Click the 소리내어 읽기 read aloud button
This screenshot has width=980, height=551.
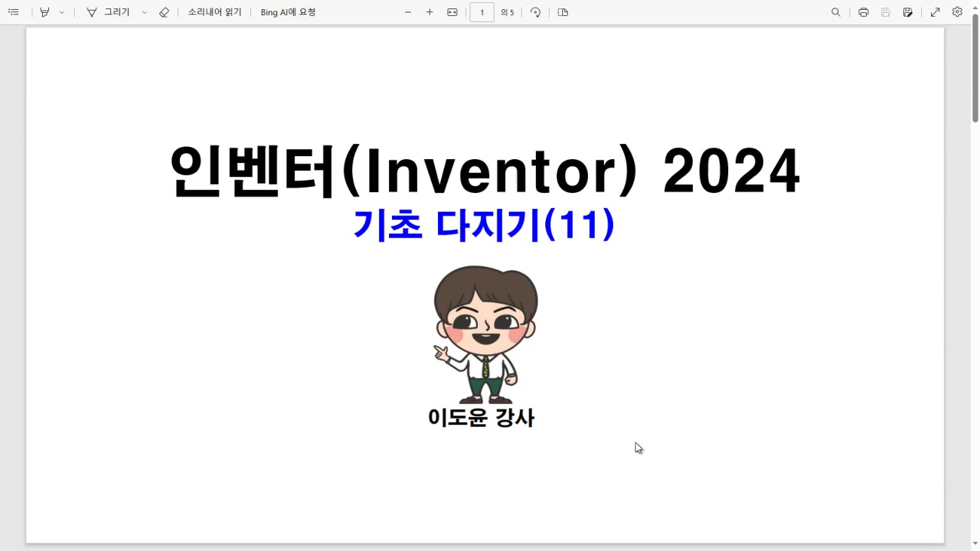(214, 12)
